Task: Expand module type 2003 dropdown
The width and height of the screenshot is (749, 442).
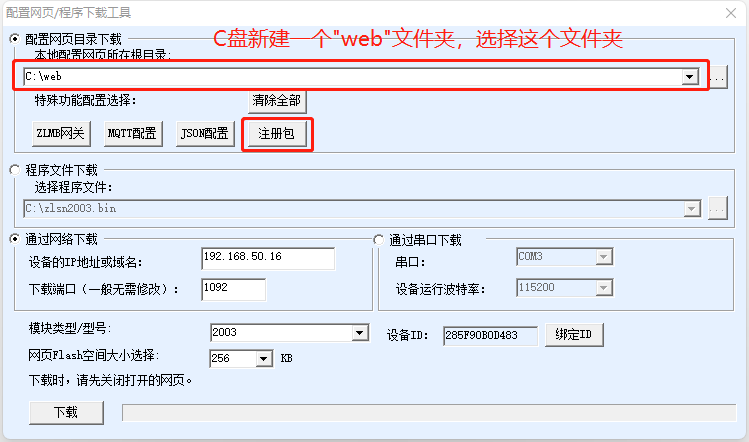Action: tap(360, 333)
